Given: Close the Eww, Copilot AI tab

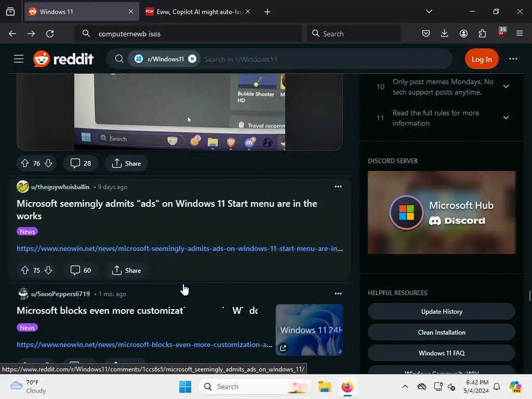Looking at the screenshot, I should click(248, 12).
